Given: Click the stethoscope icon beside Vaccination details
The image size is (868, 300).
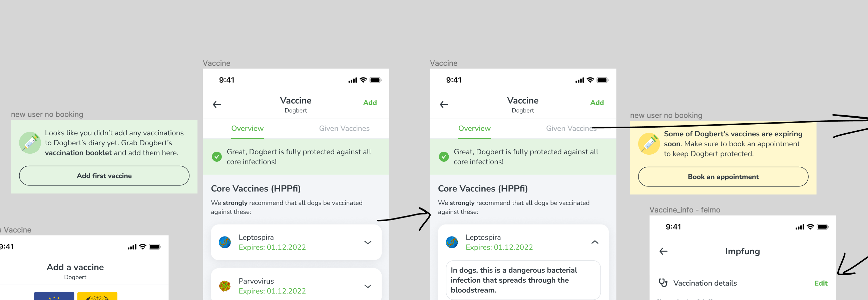Looking at the screenshot, I should click(x=663, y=283).
